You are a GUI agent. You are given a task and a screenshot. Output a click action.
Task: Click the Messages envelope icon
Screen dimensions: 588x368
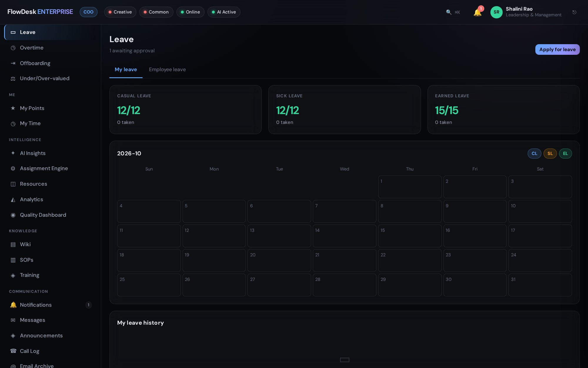tap(13, 320)
